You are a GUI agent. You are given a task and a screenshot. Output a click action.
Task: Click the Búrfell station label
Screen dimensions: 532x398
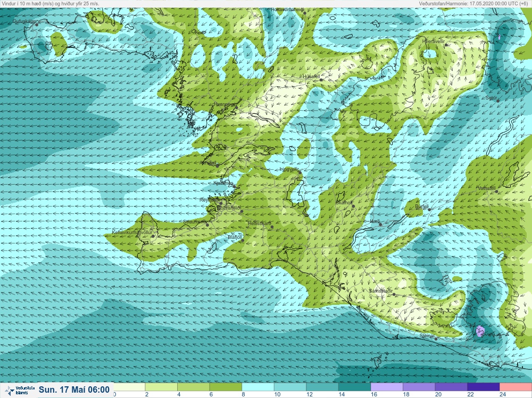click(422, 206)
